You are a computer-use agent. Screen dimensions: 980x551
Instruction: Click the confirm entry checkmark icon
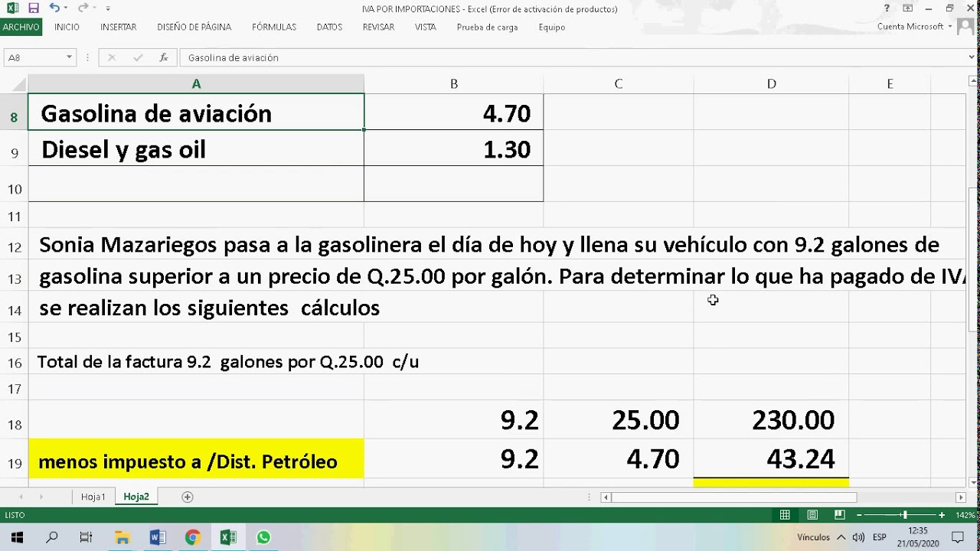(x=138, y=57)
